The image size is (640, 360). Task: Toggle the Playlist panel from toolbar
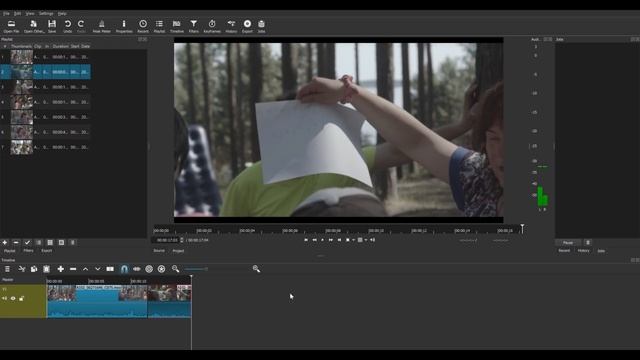tap(159, 27)
